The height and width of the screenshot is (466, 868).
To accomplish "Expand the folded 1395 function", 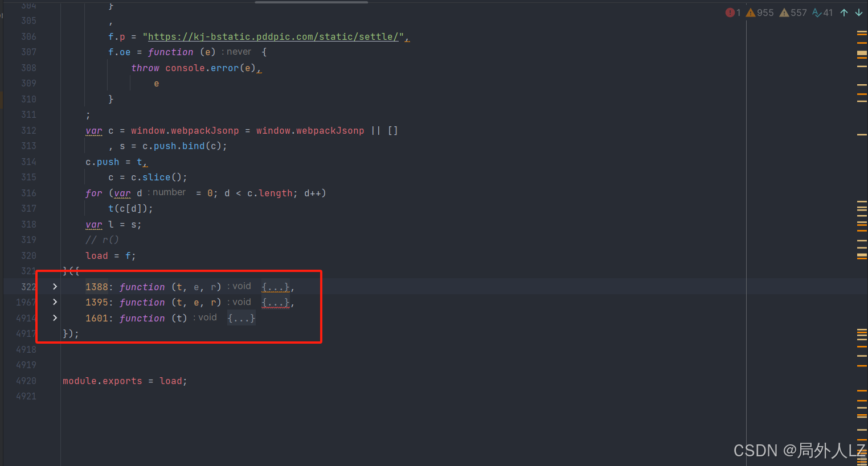I will click(x=55, y=302).
